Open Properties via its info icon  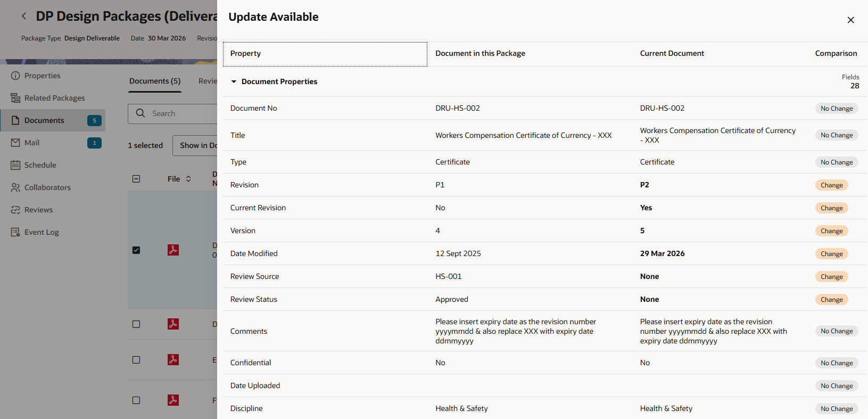click(x=15, y=76)
